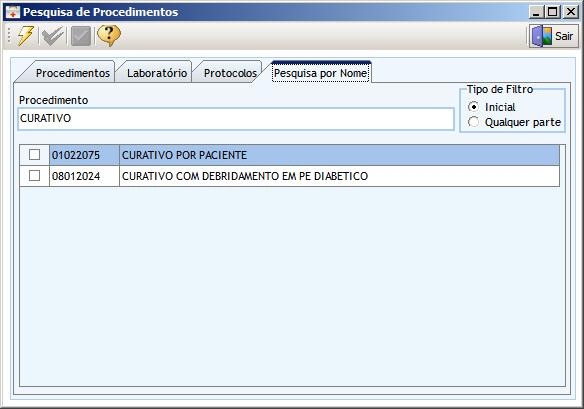Open the Laboratório tab
This screenshot has width=584, height=409.
tap(157, 73)
